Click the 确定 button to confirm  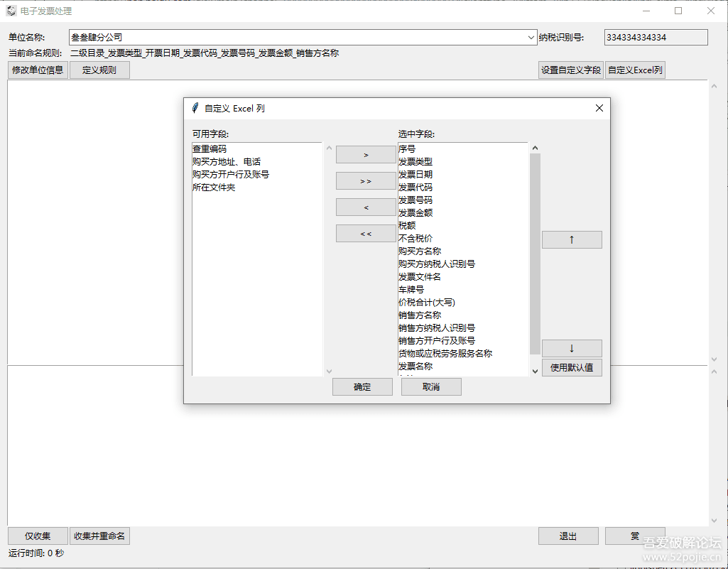coord(362,386)
